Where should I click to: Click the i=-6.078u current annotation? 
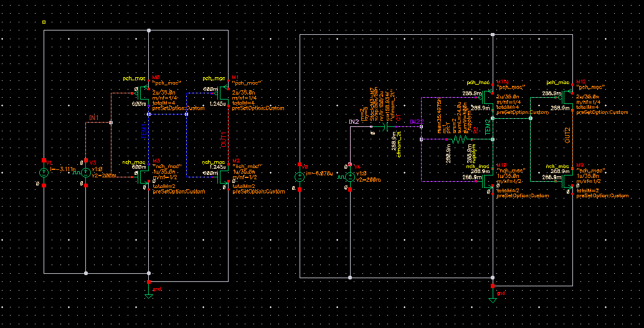pyautogui.click(x=319, y=174)
